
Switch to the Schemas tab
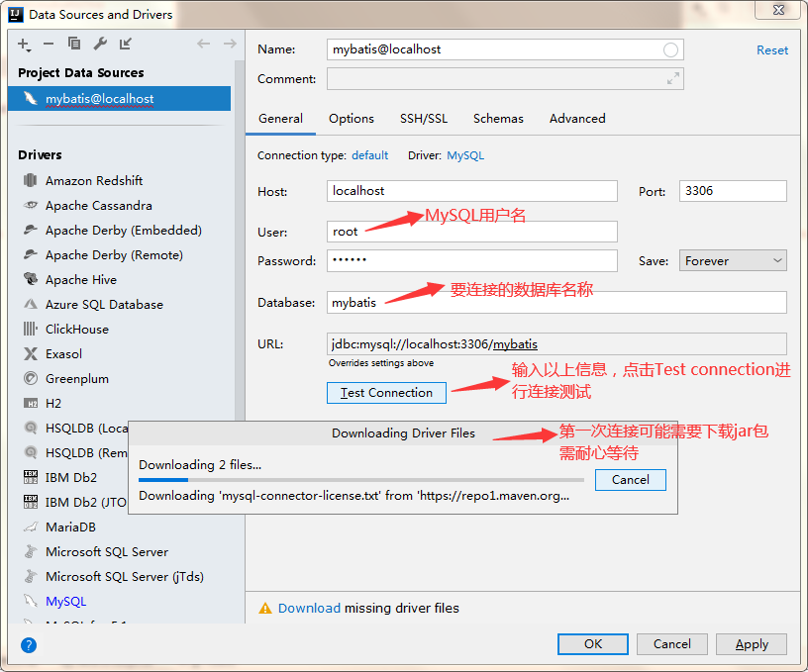tap(498, 118)
